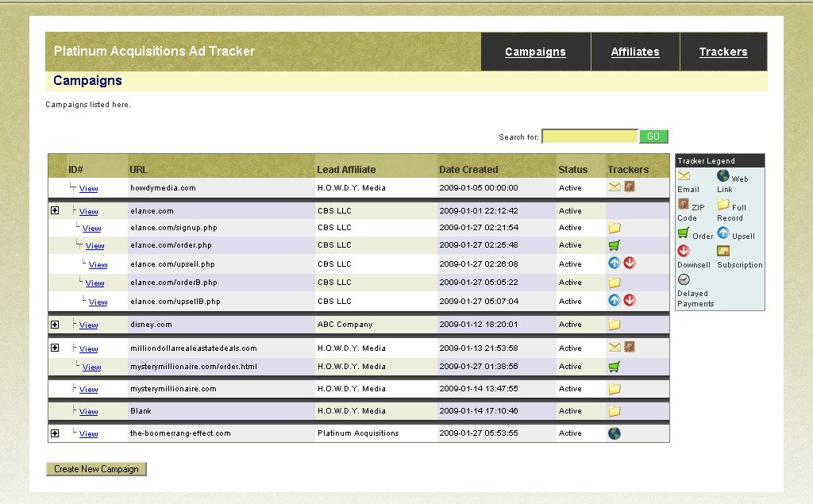Expand the the-boomerrang-effect.com campaign row
813x504 pixels.
55,433
